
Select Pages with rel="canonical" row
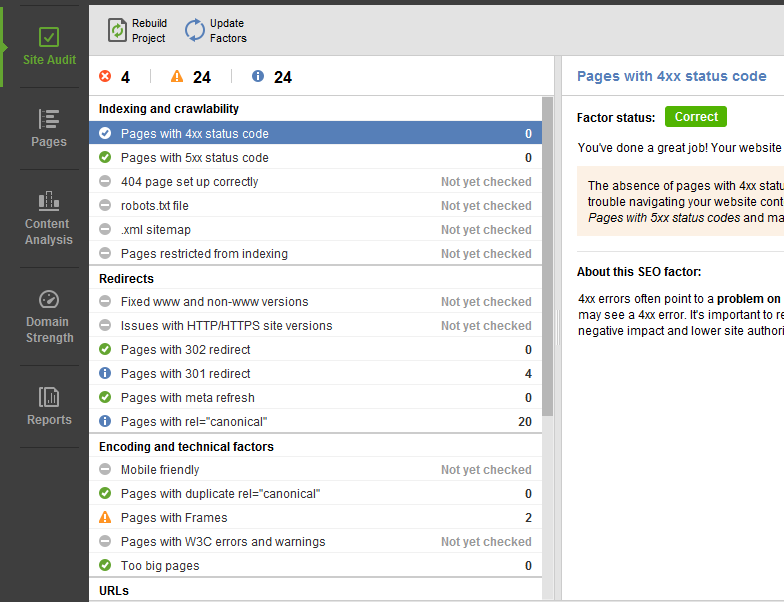[194, 422]
